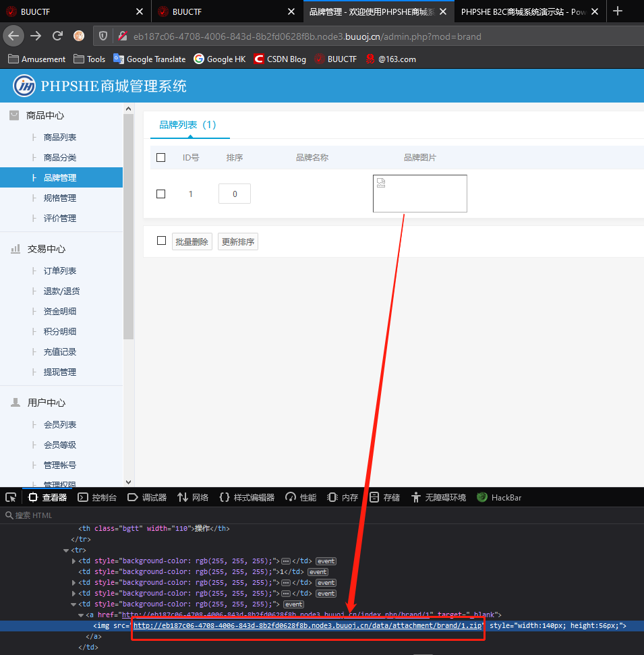644x655 pixels.
Task: Toggle the checkbox next to 批量删除
Action: click(160, 240)
